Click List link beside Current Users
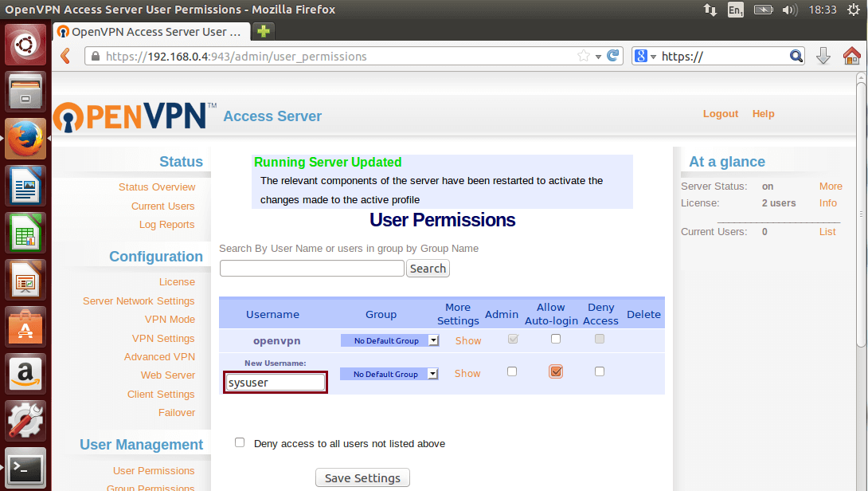Viewport: 868px width, 491px height. coord(827,232)
